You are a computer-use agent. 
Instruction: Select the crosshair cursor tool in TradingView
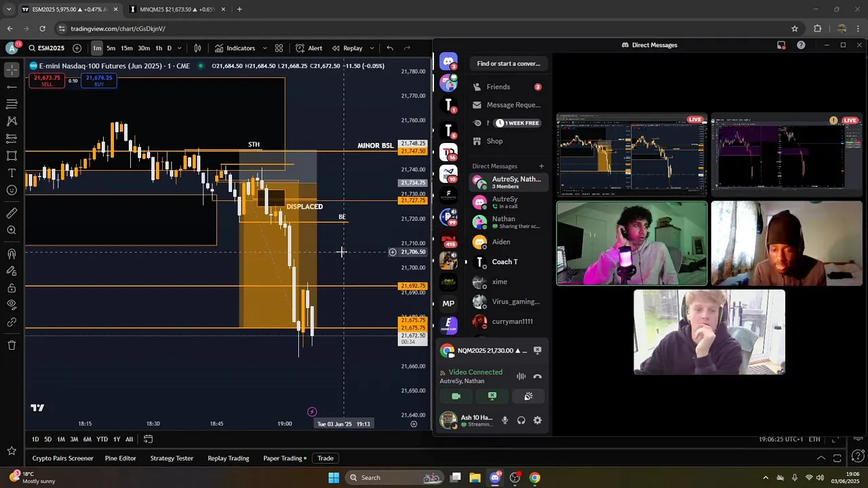click(12, 70)
